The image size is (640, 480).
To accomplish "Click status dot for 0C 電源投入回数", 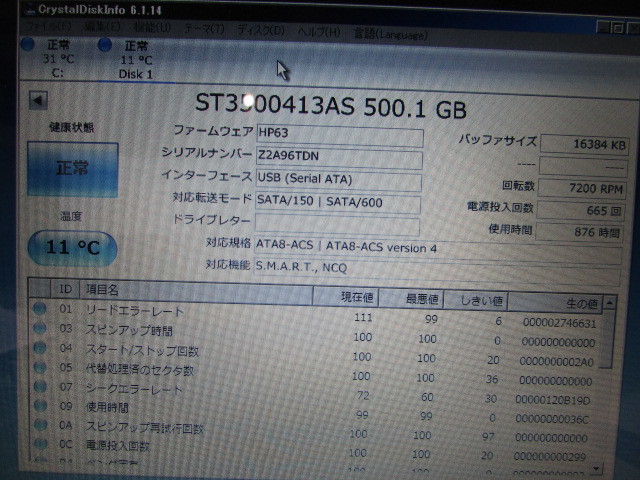I will [x=41, y=443].
